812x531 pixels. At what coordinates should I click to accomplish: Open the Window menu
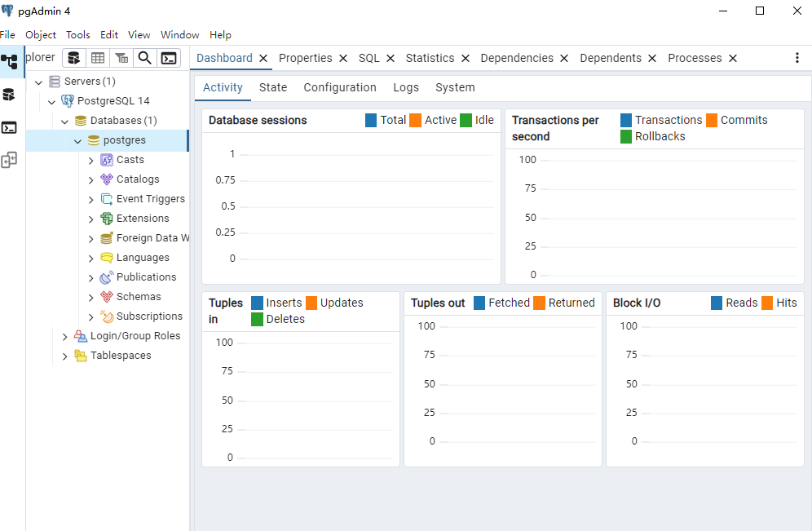(179, 35)
